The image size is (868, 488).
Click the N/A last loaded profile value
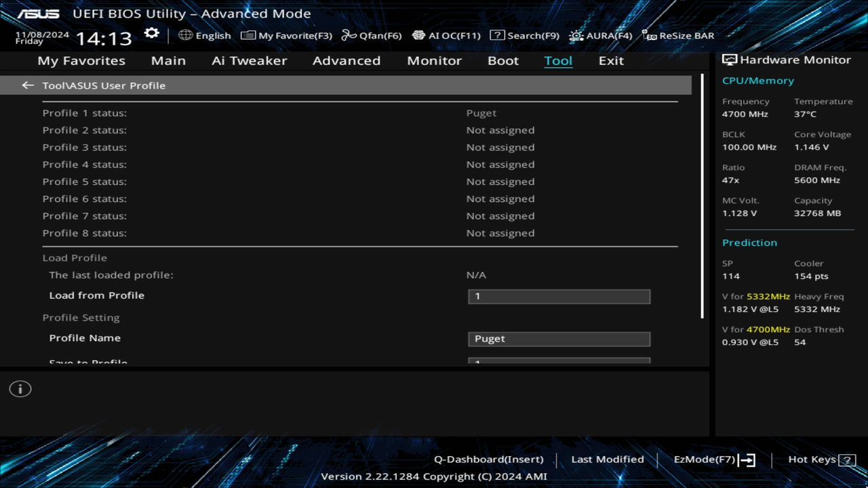pos(476,275)
